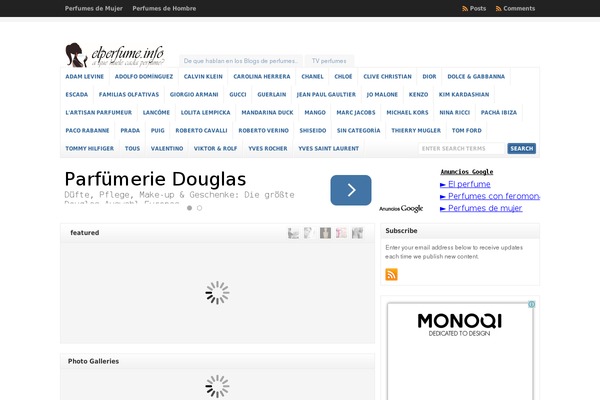Screen dimensions: 600x400
Task: Click the Comments RSS feed icon
Action: click(498, 8)
